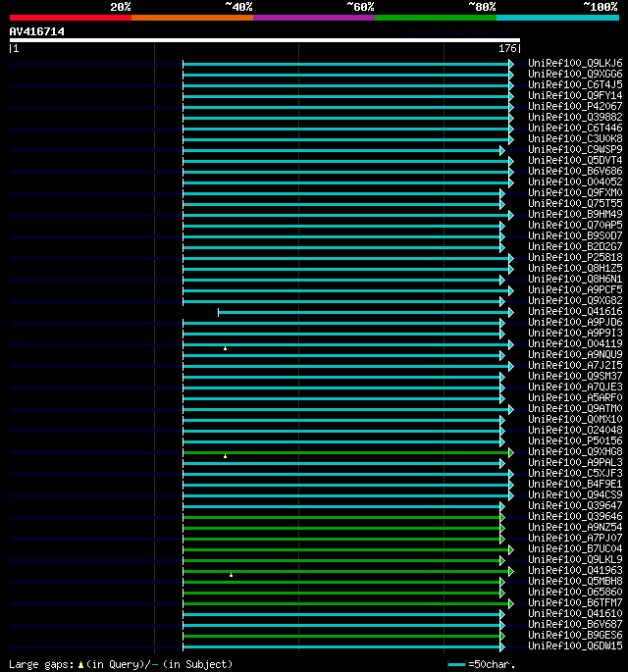
Task: Click the UniRef100_P50156 label
Action: [575, 441]
